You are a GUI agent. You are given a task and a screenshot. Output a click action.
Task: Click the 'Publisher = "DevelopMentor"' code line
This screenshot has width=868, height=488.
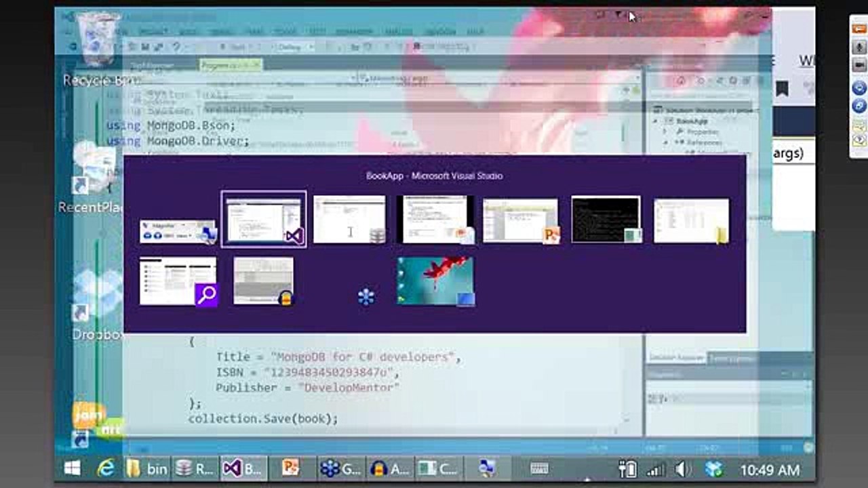click(x=307, y=388)
